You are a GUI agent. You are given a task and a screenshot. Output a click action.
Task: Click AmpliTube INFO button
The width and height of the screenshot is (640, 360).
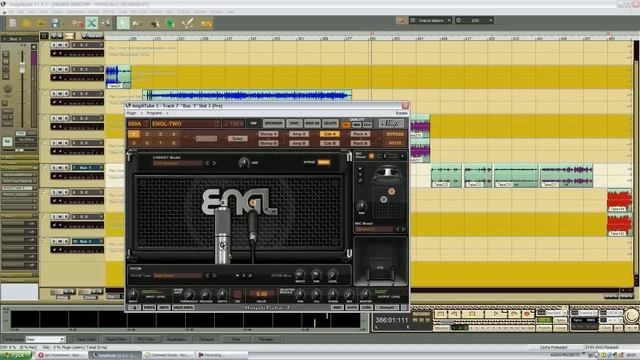pos(164,307)
